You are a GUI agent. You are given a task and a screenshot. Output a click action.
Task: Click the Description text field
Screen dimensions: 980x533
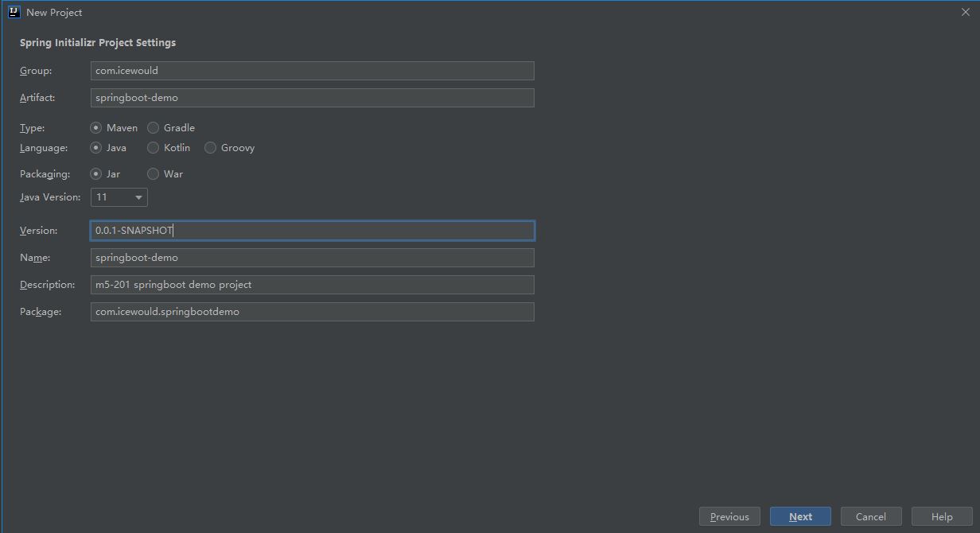(312, 285)
